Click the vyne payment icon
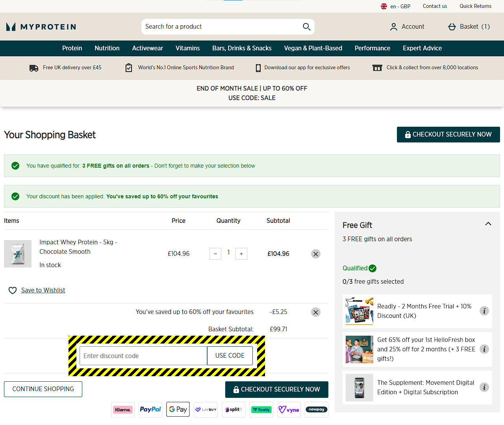The width and height of the screenshot is (504, 425). click(x=289, y=410)
